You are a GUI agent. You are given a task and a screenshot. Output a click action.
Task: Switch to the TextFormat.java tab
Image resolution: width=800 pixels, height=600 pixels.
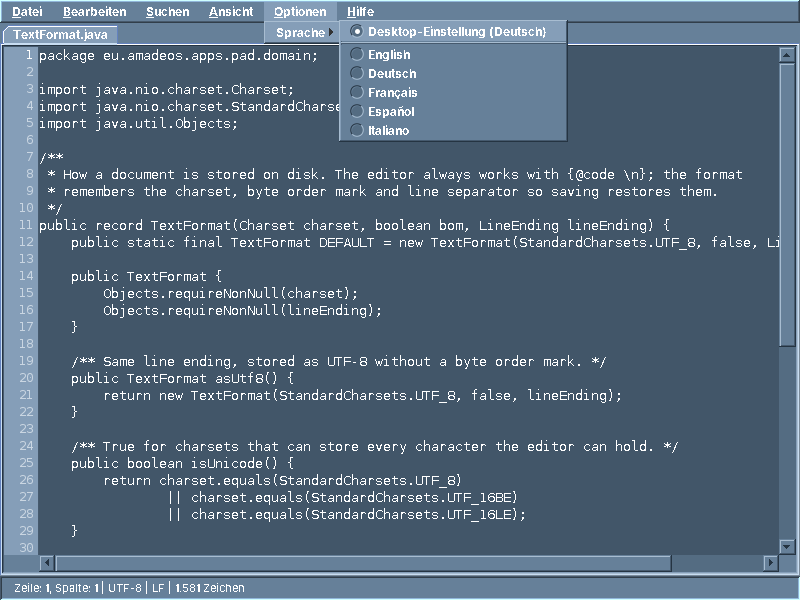coord(60,35)
